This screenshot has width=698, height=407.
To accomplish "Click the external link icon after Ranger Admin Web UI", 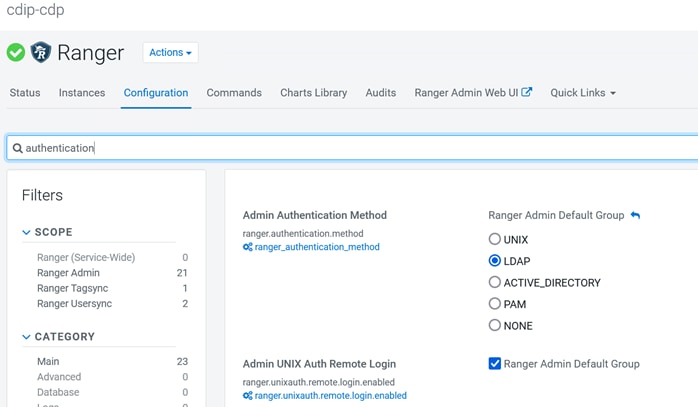I will (x=527, y=92).
